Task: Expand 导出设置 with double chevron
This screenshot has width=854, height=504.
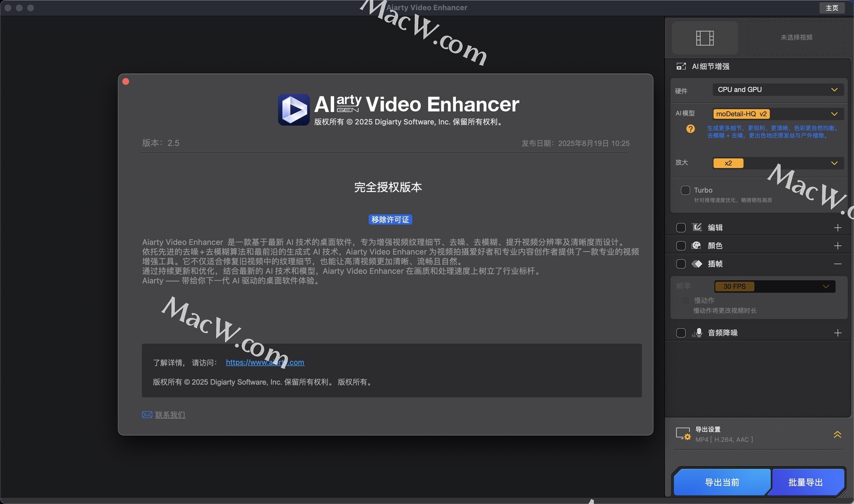Action: pos(838,434)
